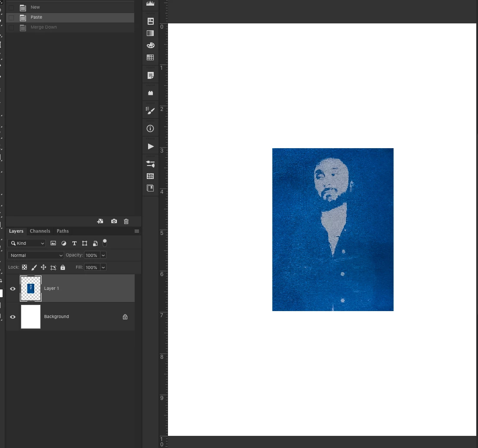Lock transparent pixels checkerboard icon

click(24, 267)
